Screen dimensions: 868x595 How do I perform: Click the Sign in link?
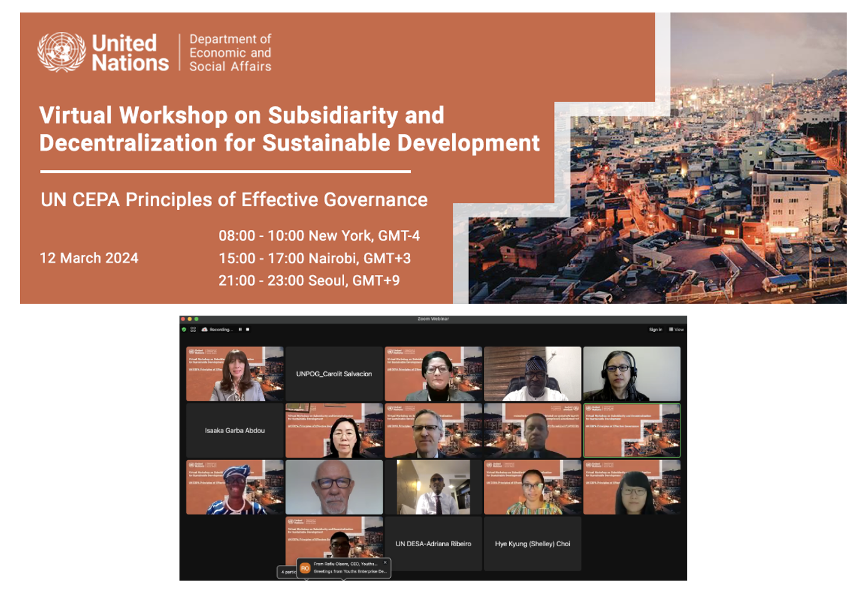(655, 329)
